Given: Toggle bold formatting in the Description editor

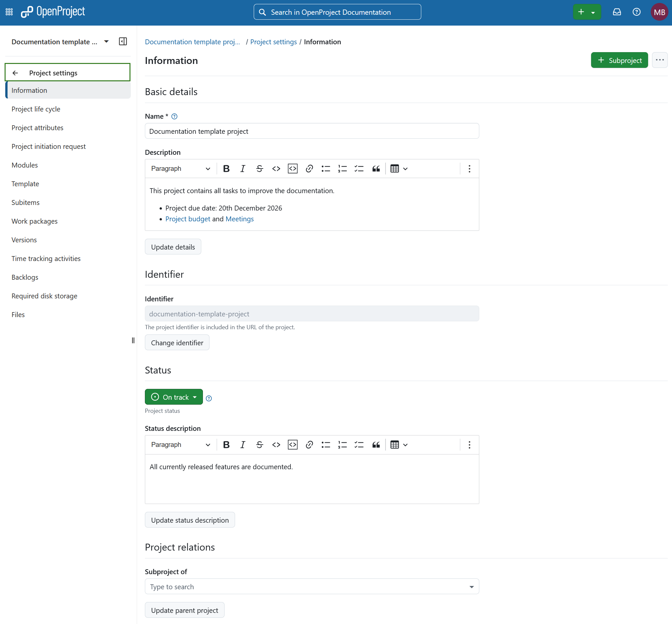Looking at the screenshot, I should coord(226,169).
